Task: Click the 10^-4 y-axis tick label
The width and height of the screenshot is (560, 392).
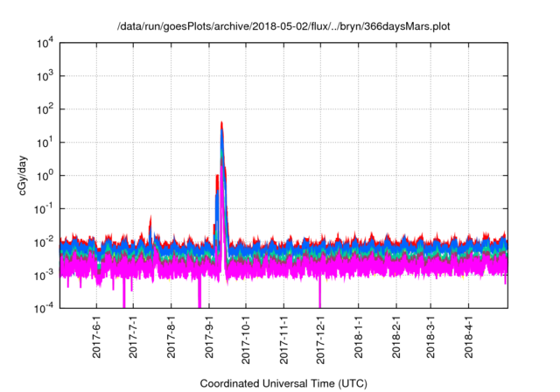Action: (44, 308)
